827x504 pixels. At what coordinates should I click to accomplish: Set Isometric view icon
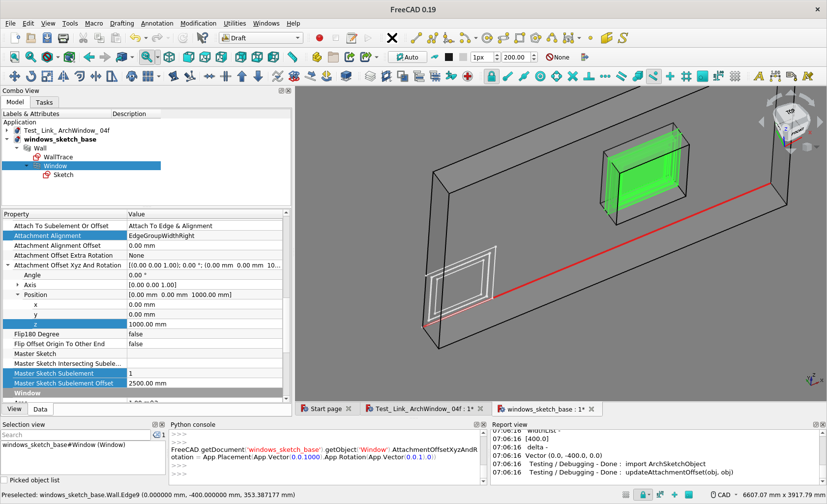tap(169, 57)
